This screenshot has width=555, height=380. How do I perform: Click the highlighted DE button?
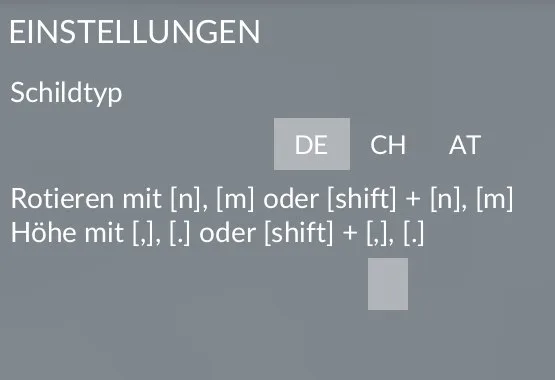tap(312, 144)
